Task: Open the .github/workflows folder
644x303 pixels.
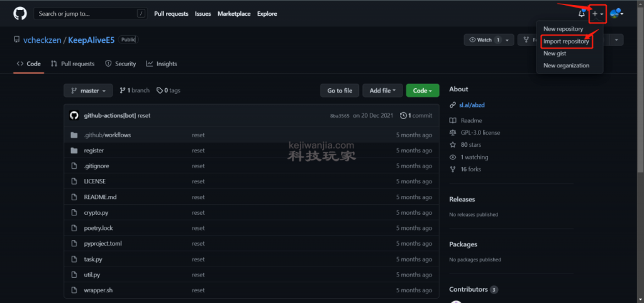Action: pos(108,135)
